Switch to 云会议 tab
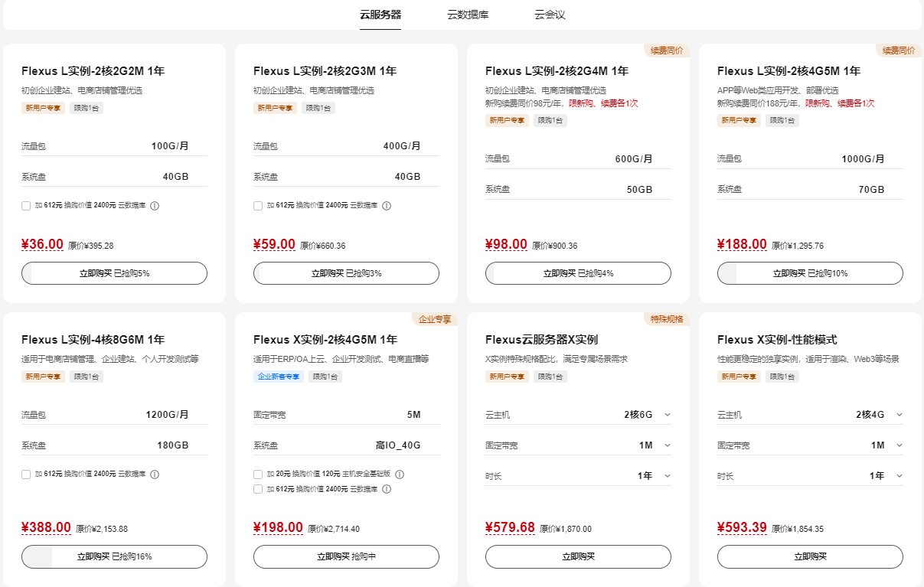 point(550,15)
